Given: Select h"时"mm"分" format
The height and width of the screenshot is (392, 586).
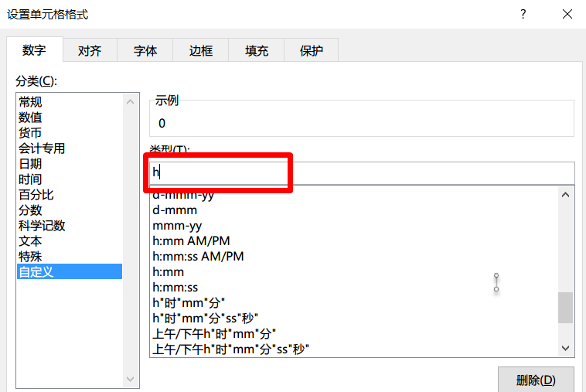Looking at the screenshot, I should click(x=353, y=302).
